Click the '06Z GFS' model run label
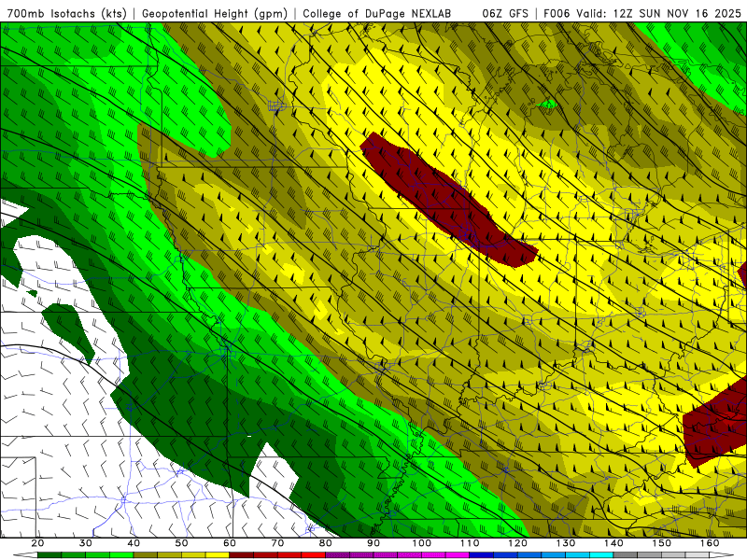Image resolution: width=747 pixels, height=560 pixels. click(x=505, y=14)
